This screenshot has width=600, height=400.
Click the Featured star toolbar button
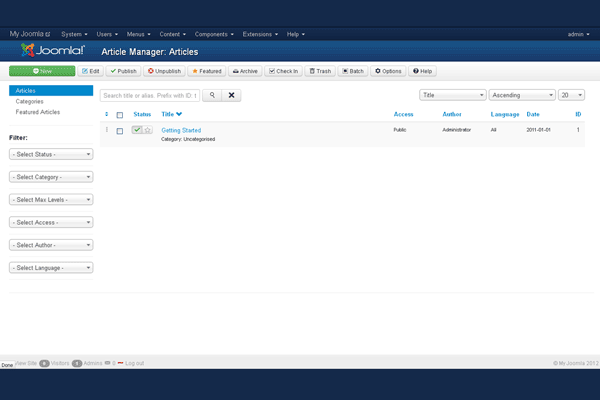pos(207,71)
